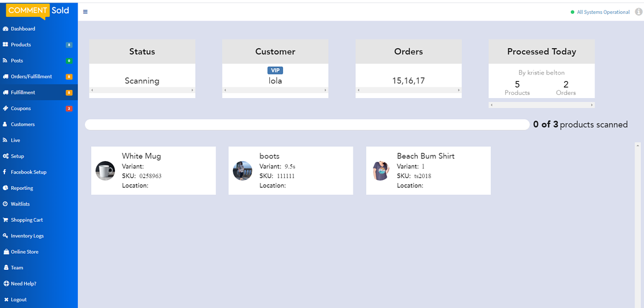Click the All Systems Operational link
Viewport: 644px width, 308px height.
(603, 12)
